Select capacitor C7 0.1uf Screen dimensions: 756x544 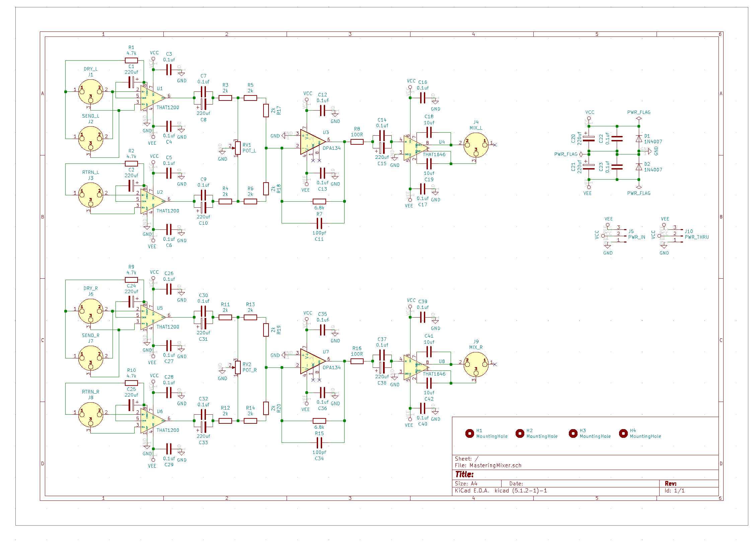[203, 91]
